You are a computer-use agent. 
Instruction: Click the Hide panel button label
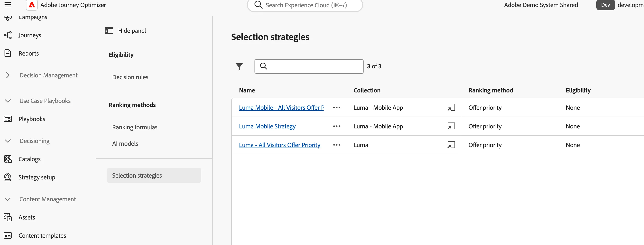click(132, 31)
